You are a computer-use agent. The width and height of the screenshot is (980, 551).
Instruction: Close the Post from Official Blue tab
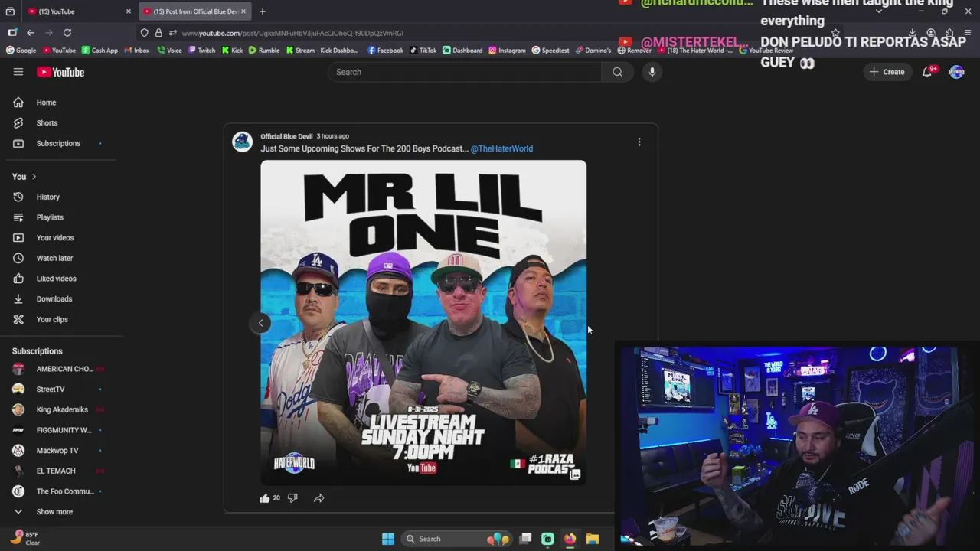243,11
